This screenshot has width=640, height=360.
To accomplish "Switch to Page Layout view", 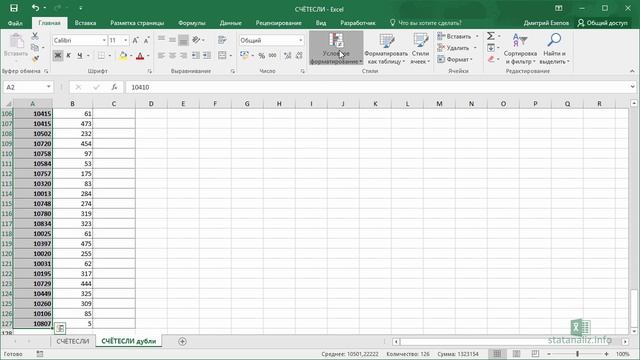I will (516, 354).
